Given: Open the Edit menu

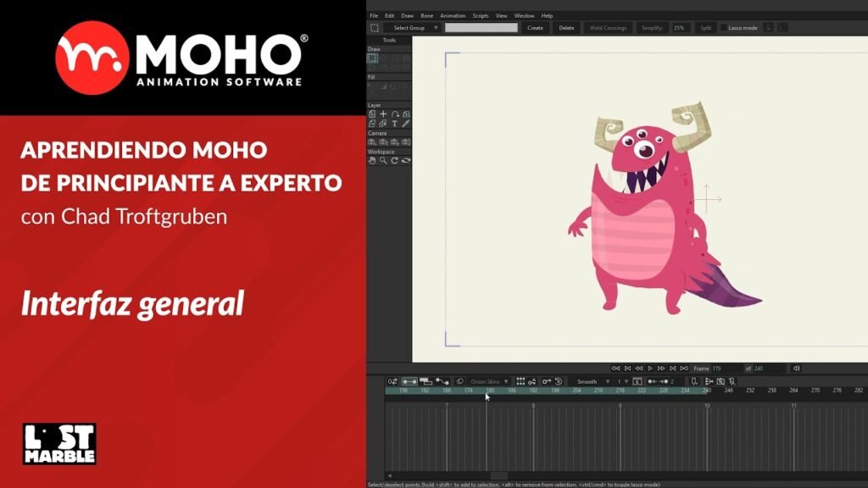Looking at the screenshot, I should (390, 15).
